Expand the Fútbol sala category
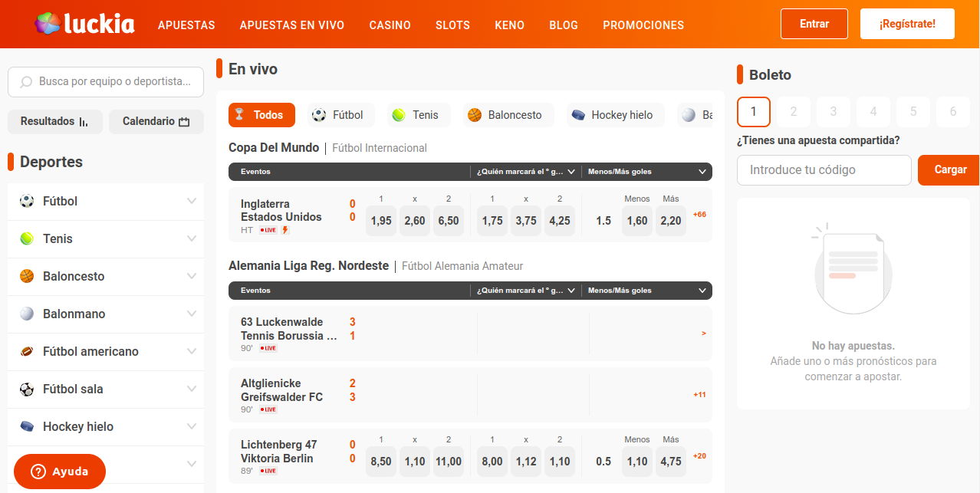Viewport: 980px width, 493px height. tap(192, 389)
